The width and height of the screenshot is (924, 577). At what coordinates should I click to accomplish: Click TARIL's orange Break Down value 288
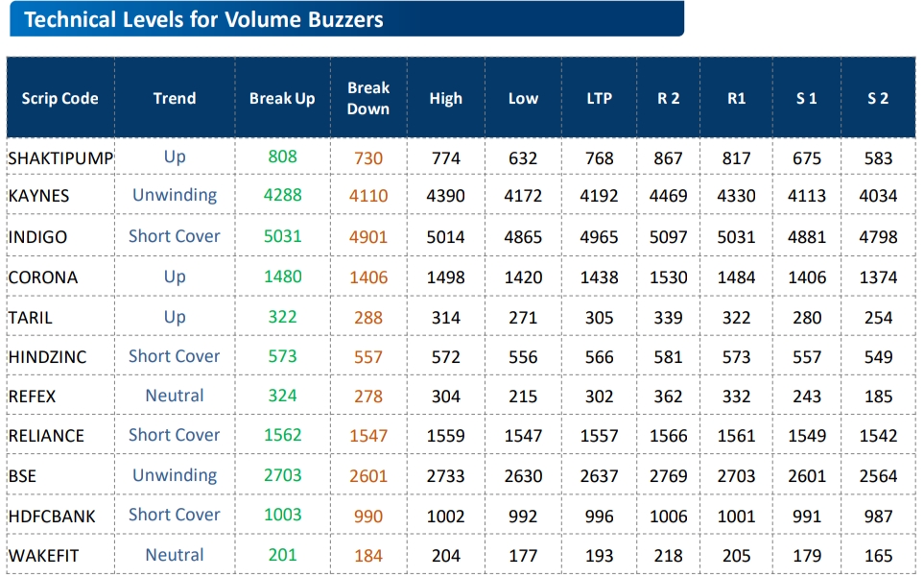pyautogui.click(x=368, y=318)
